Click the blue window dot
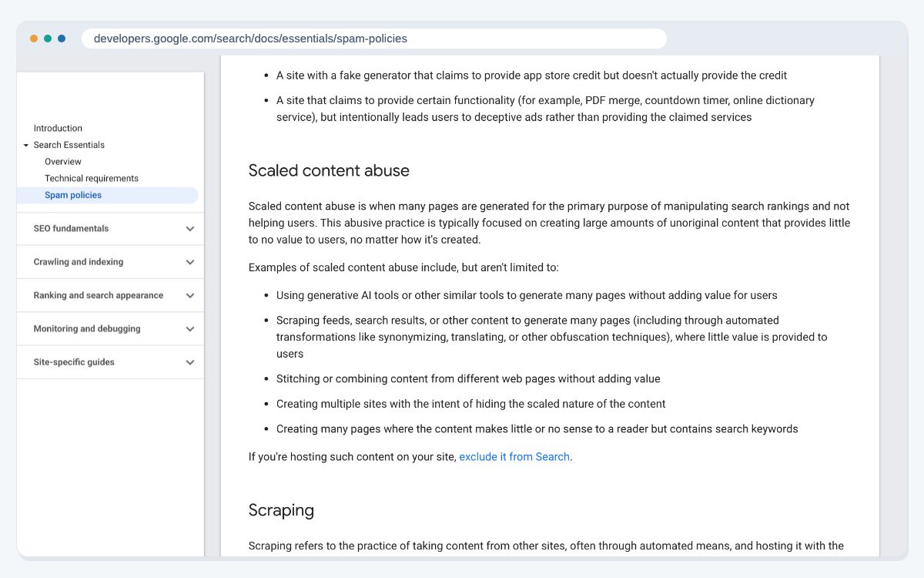This screenshot has height=578, width=924. click(x=62, y=39)
